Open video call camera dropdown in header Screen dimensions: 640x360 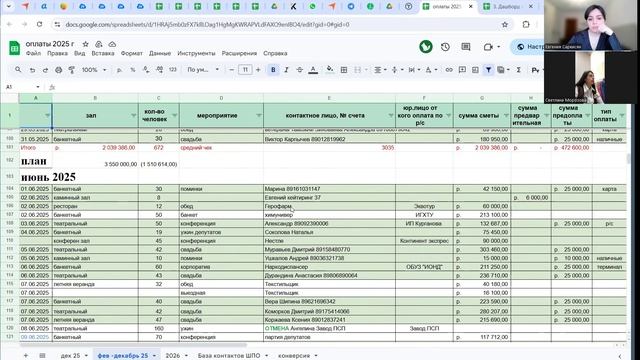(x=492, y=47)
